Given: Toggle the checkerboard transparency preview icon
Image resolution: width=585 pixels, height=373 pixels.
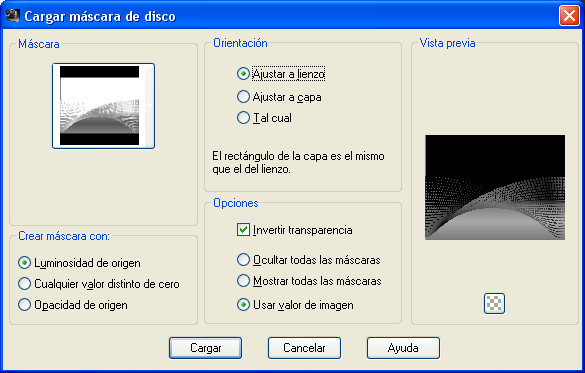Looking at the screenshot, I should [494, 303].
